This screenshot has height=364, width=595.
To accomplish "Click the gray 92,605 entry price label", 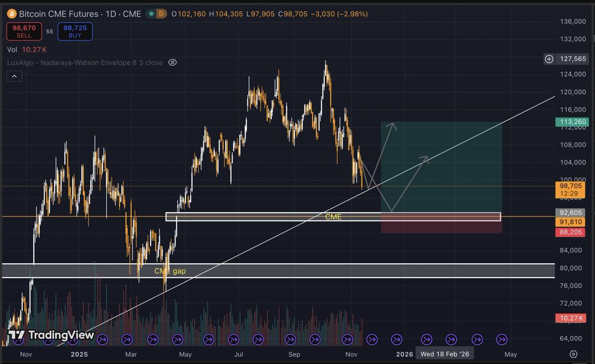I will click(x=571, y=212).
